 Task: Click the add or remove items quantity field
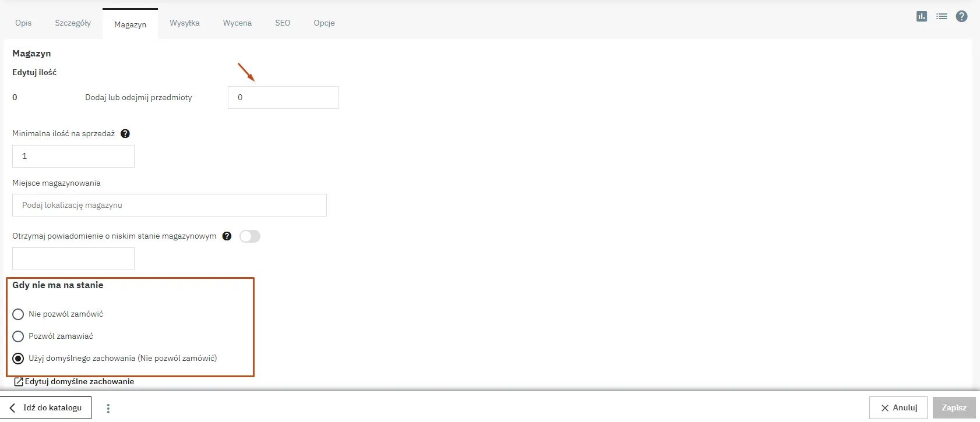tap(283, 98)
